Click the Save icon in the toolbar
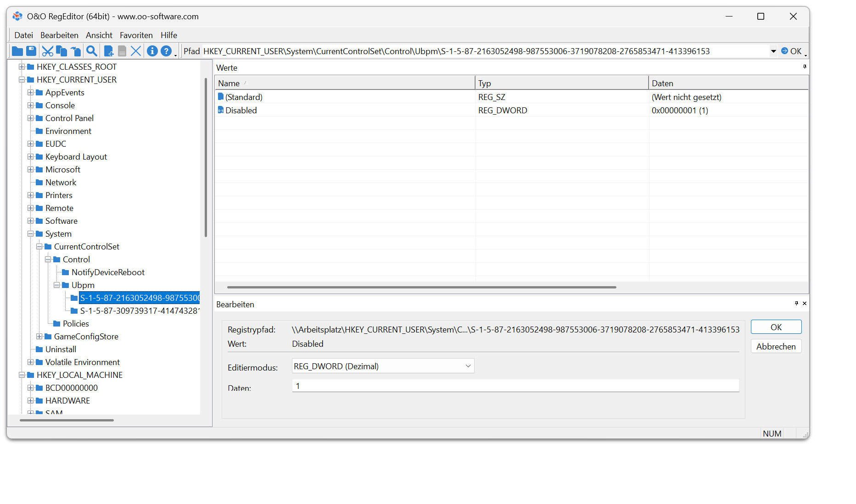Image resolution: width=856 pixels, height=504 pixels. point(31,51)
